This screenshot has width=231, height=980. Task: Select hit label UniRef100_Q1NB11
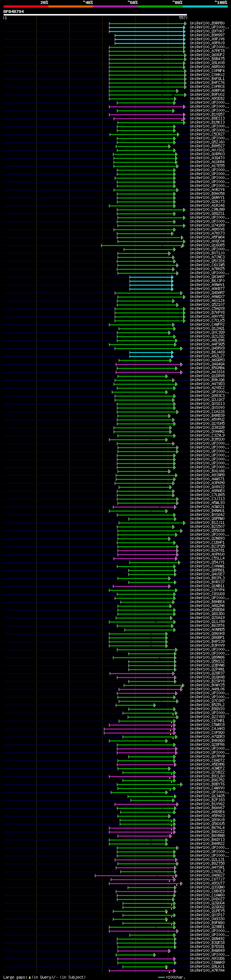click(208, 586)
